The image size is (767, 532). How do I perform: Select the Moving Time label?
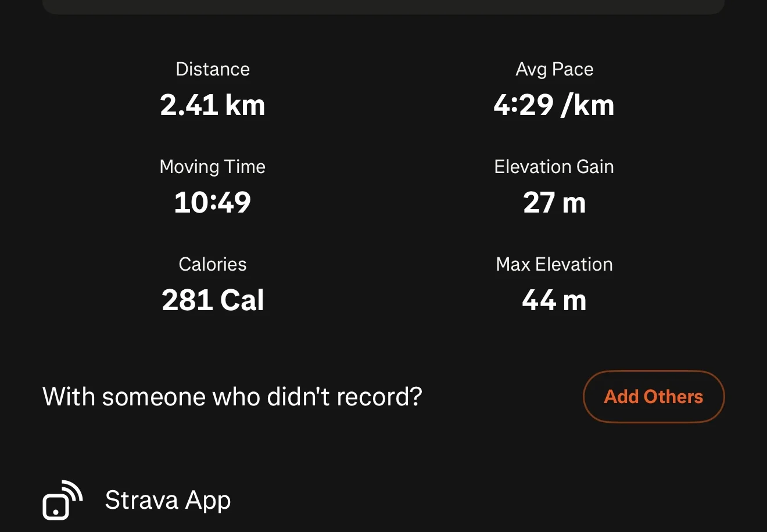[213, 167]
